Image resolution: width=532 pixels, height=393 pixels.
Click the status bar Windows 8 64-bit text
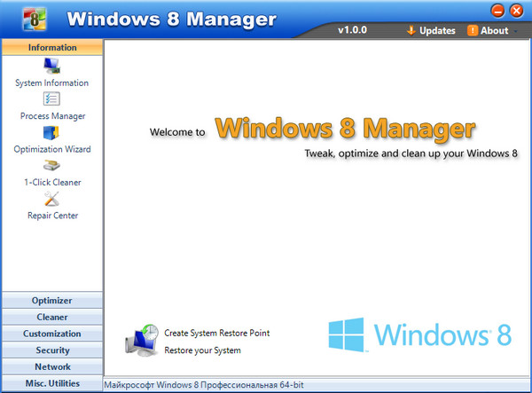click(x=204, y=385)
